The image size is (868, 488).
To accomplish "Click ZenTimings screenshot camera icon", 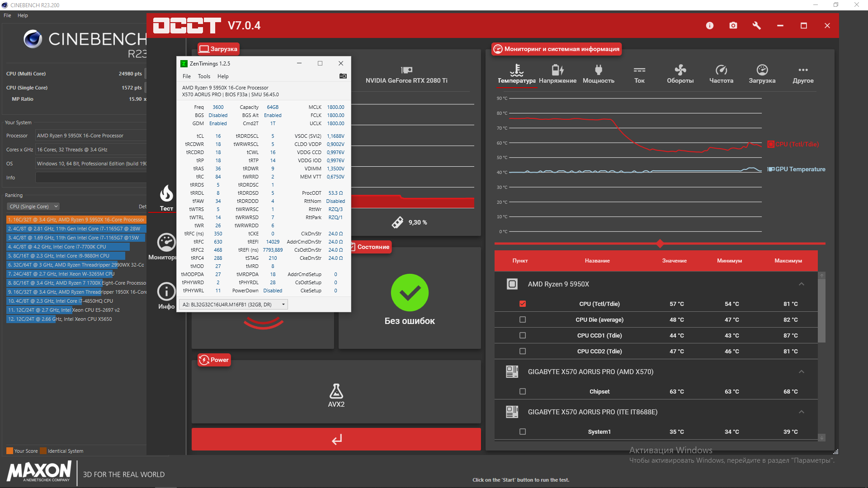I will click(343, 76).
